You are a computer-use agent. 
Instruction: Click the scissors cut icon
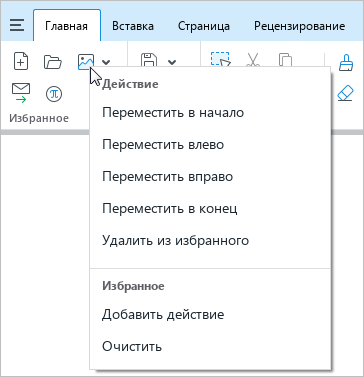[253, 59]
